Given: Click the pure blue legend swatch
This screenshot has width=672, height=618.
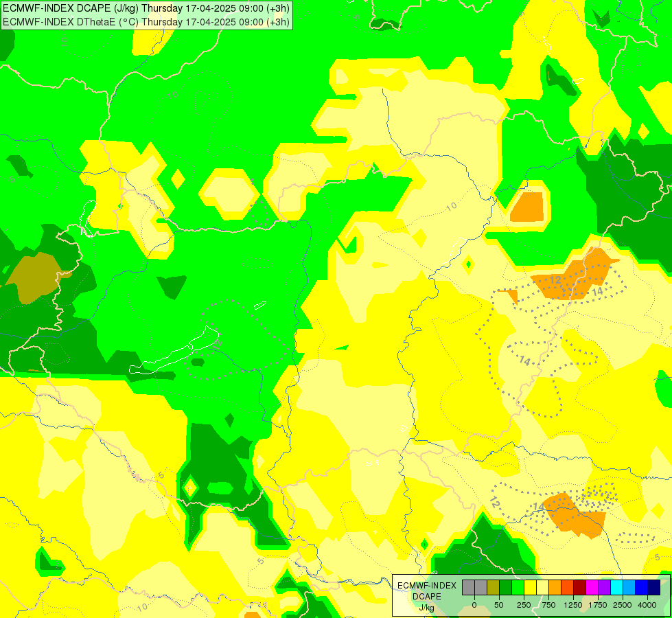Looking at the screenshot, I should click(x=642, y=588).
